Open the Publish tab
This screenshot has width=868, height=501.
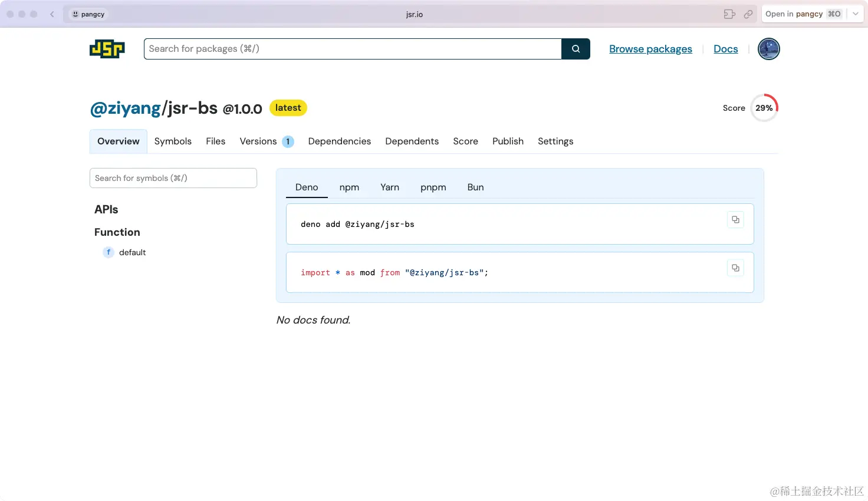(508, 141)
